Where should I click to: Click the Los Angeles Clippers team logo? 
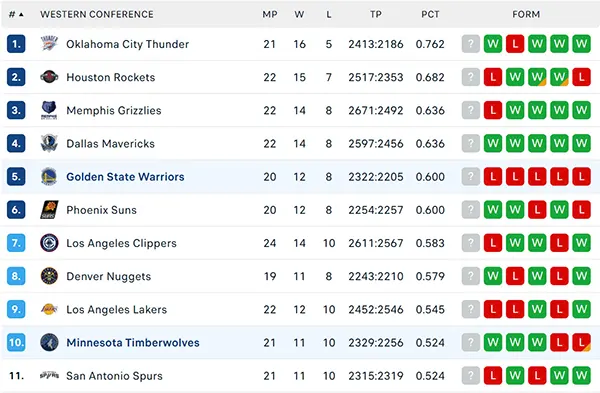[49, 243]
